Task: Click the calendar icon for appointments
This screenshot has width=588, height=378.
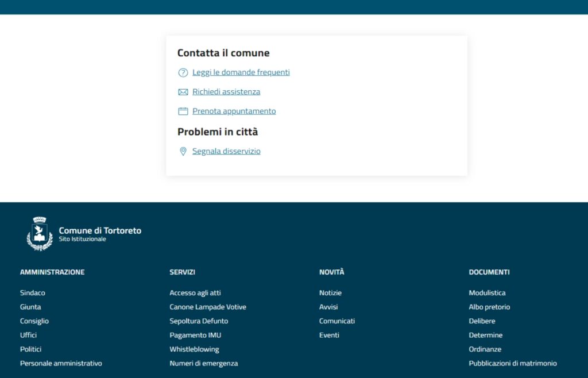Action: click(x=183, y=111)
